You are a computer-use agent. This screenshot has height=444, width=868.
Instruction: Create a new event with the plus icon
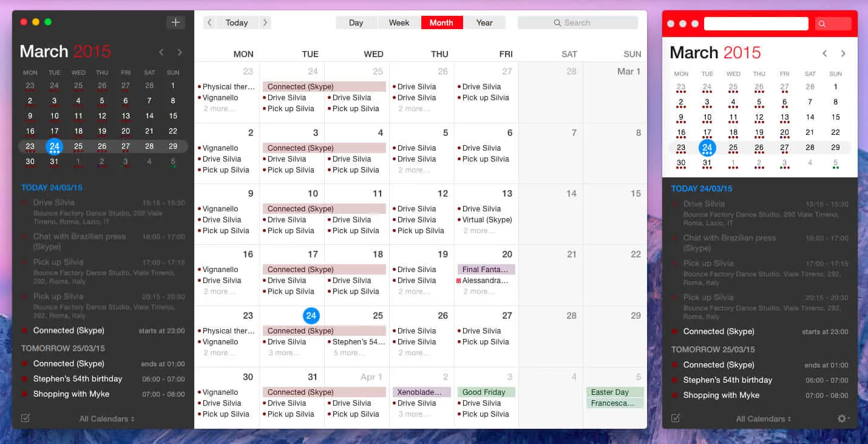coord(175,22)
